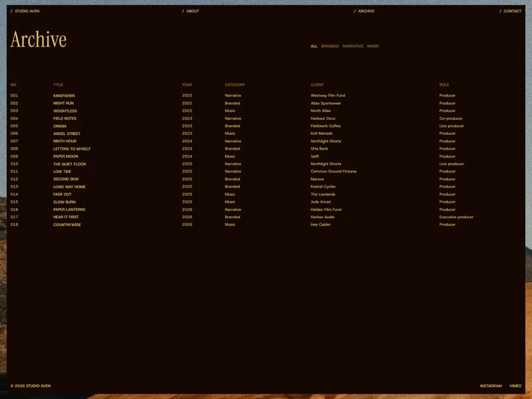The image size is (532, 399).
Task: Select the Ninth Hour project title
Action: [65, 141]
